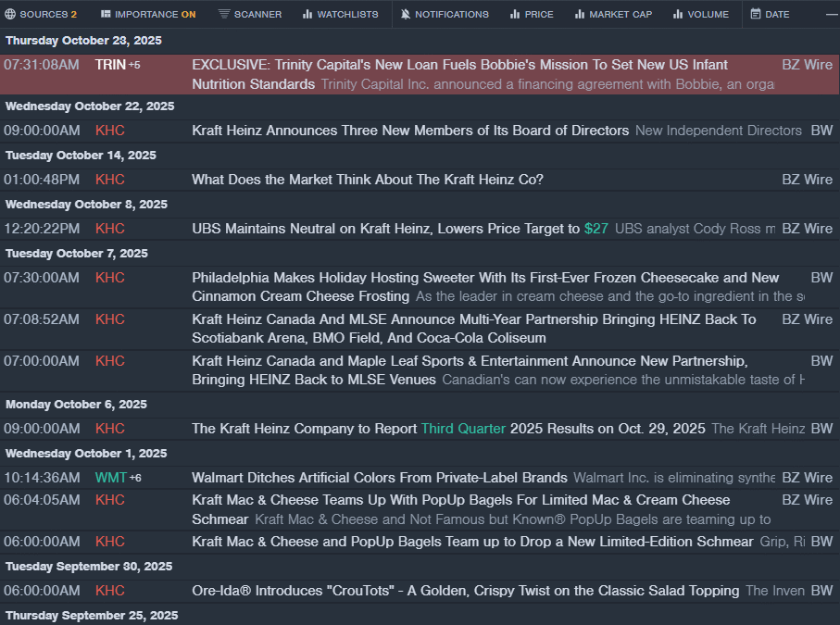Expand the +5 tickers next to TRIN

coord(134,65)
